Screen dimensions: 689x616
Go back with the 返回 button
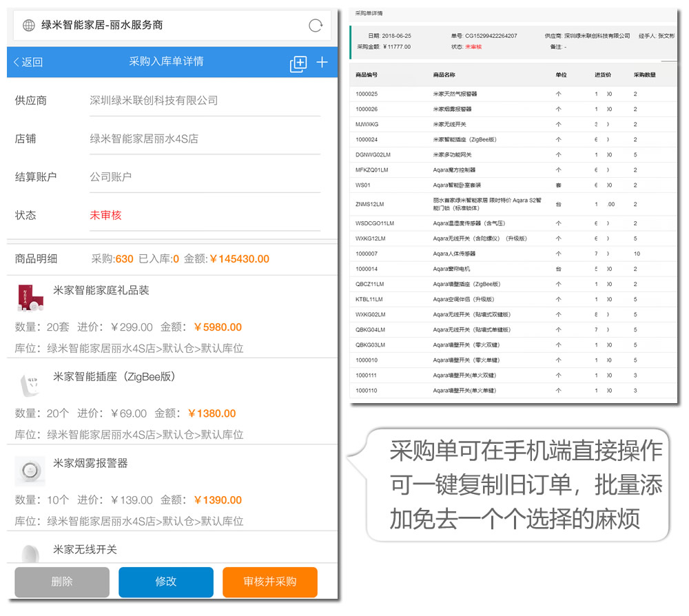point(28,62)
